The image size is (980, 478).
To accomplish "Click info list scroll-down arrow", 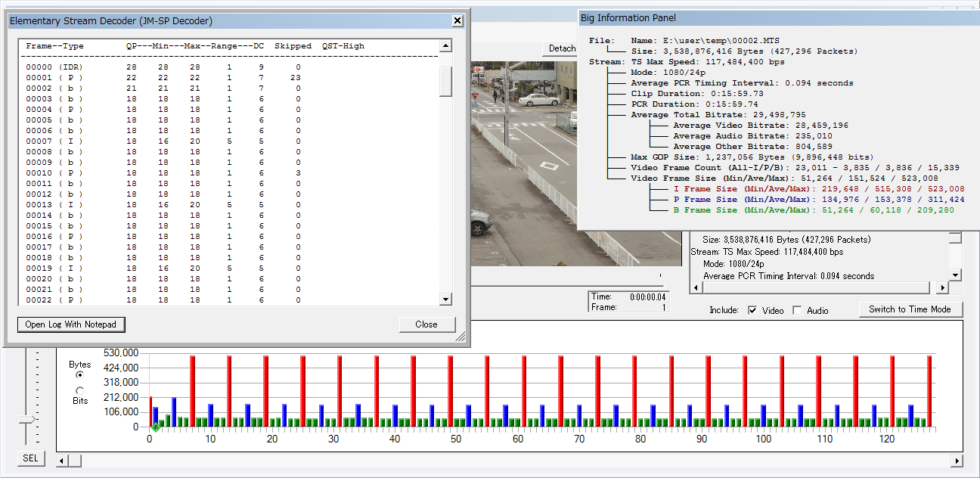I will point(955,275).
